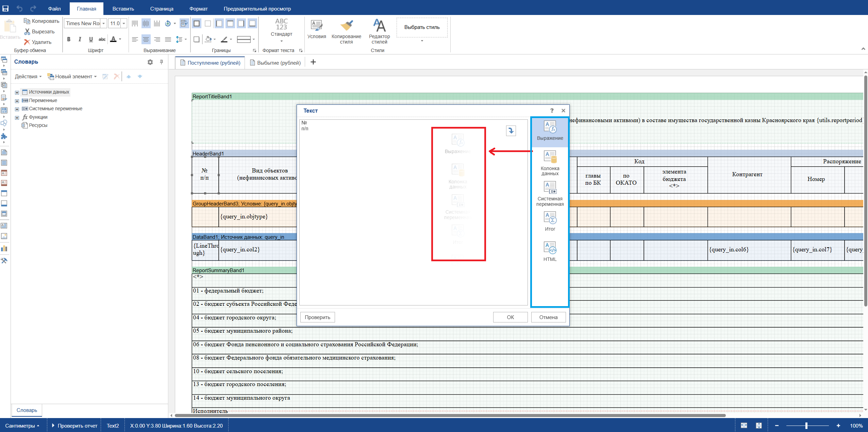
Task: Open the Редактор стилей style editor
Action: click(x=379, y=31)
